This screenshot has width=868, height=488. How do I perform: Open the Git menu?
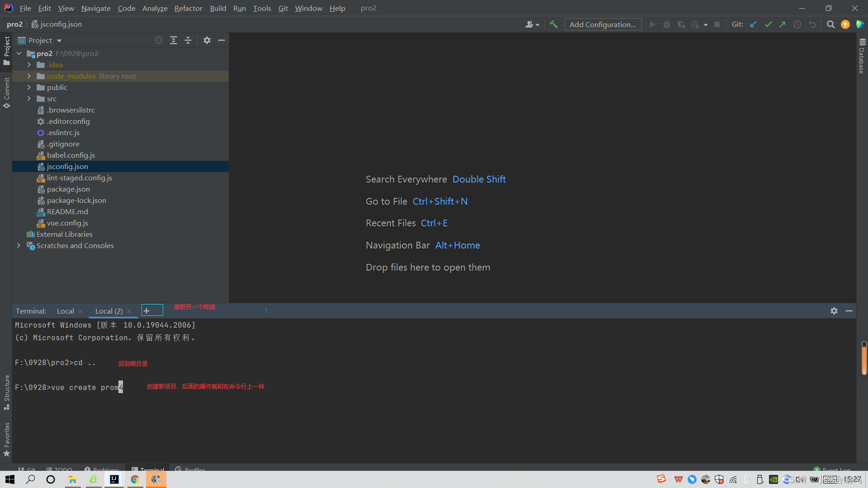pyautogui.click(x=283, y=8)
